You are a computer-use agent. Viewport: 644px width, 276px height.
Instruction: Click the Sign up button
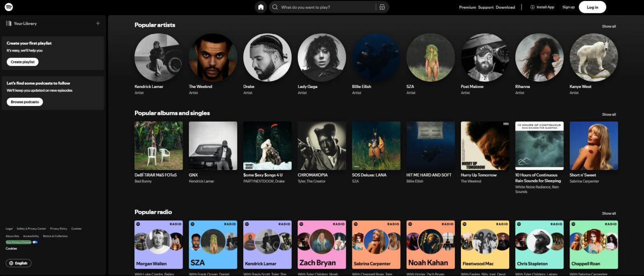pyautogui.click(x=568, y=7)
